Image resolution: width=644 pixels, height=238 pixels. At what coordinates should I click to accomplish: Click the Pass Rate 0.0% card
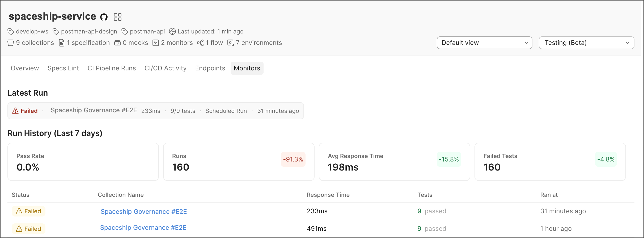[83, 162]
